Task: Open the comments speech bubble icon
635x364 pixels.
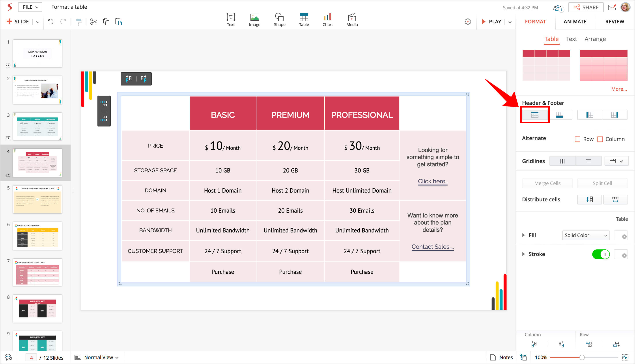Action: (8, 357)
